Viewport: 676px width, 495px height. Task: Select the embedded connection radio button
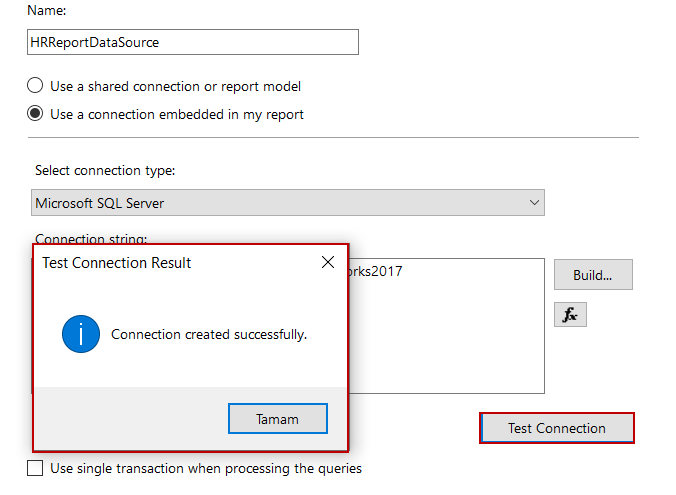coord(36,114)
